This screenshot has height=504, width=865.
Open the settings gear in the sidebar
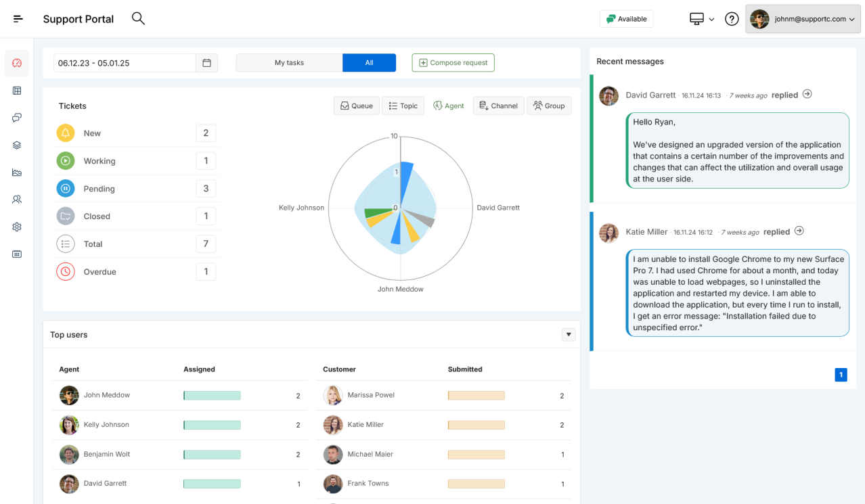tap(17, 226)
